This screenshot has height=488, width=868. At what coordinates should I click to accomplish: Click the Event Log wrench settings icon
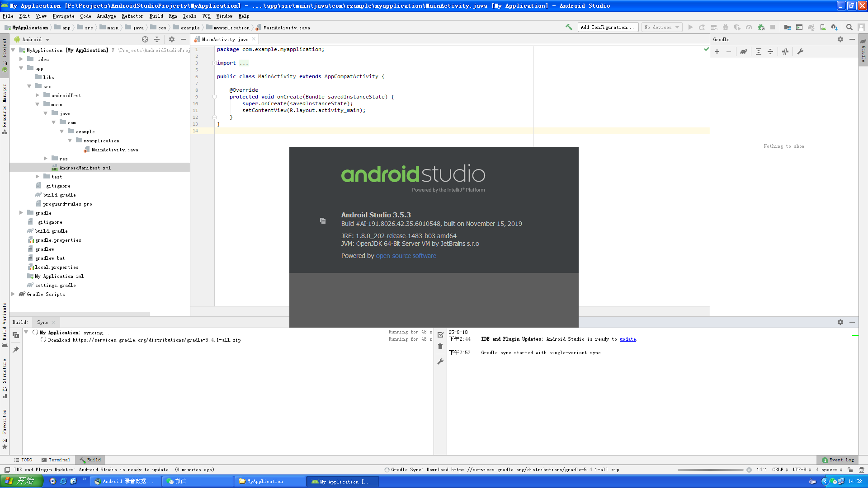440,361
